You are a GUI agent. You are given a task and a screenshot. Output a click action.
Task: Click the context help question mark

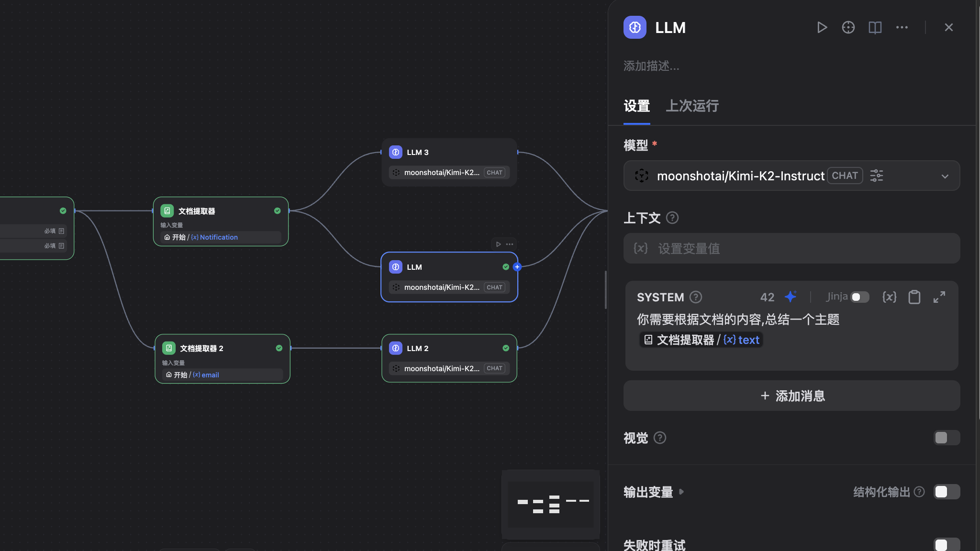(672, 218)
